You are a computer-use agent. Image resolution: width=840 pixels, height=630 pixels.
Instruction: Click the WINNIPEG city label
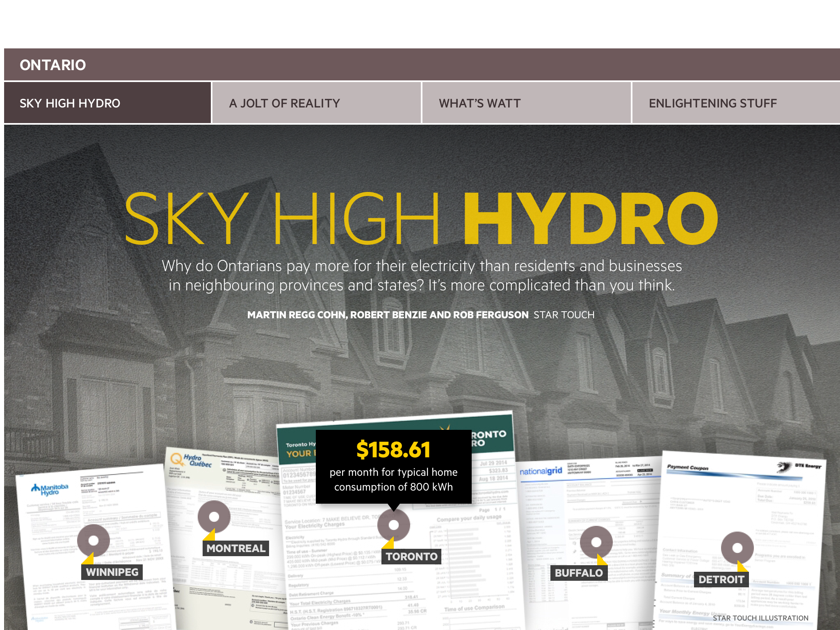[x=112, y=572]
